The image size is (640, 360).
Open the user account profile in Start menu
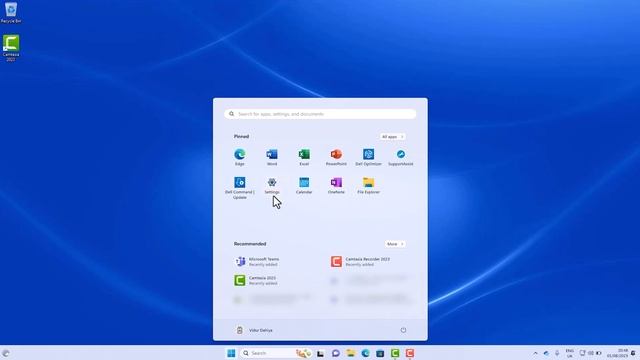pos(254,330)
